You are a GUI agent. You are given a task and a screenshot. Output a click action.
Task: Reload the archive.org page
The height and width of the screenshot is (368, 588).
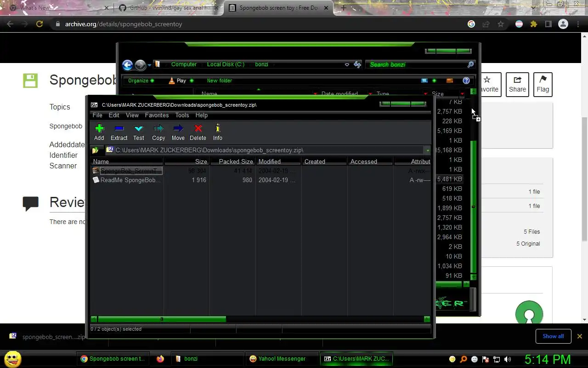tap(40, 24)
